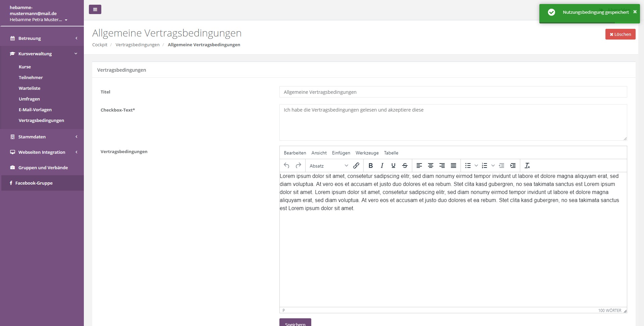Expand bullet list style options arrow

[x=476, y=166]
